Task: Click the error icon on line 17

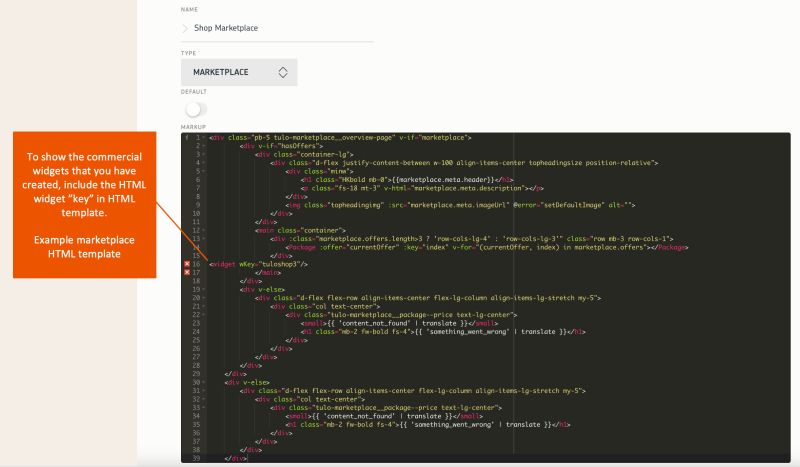Action: point(187,273)
